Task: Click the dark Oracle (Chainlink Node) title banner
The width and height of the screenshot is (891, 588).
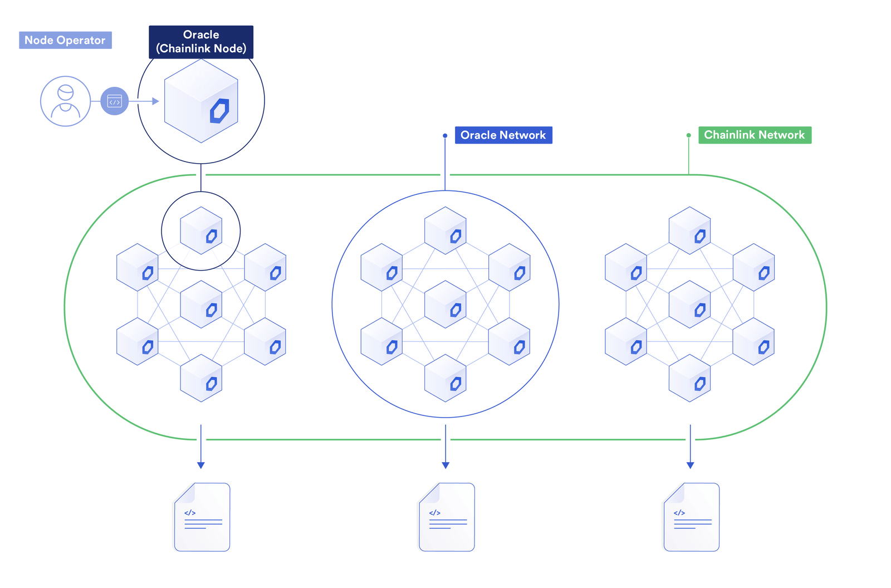Action: (x=200, y=41)
